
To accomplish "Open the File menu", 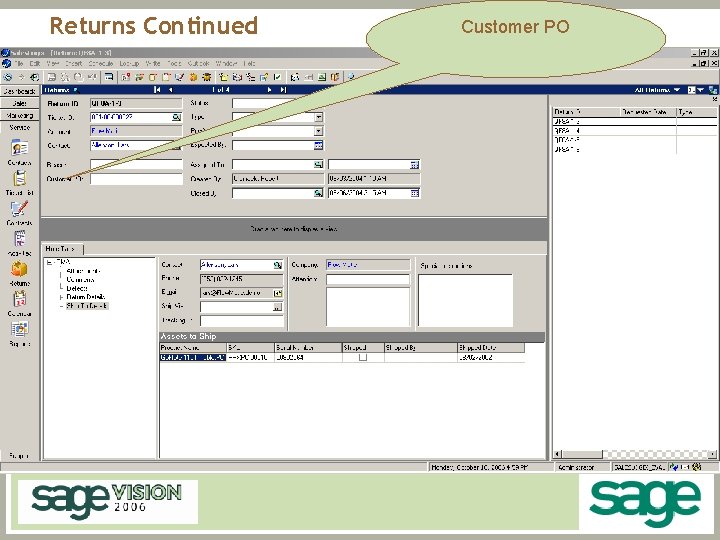I will 19,63.
